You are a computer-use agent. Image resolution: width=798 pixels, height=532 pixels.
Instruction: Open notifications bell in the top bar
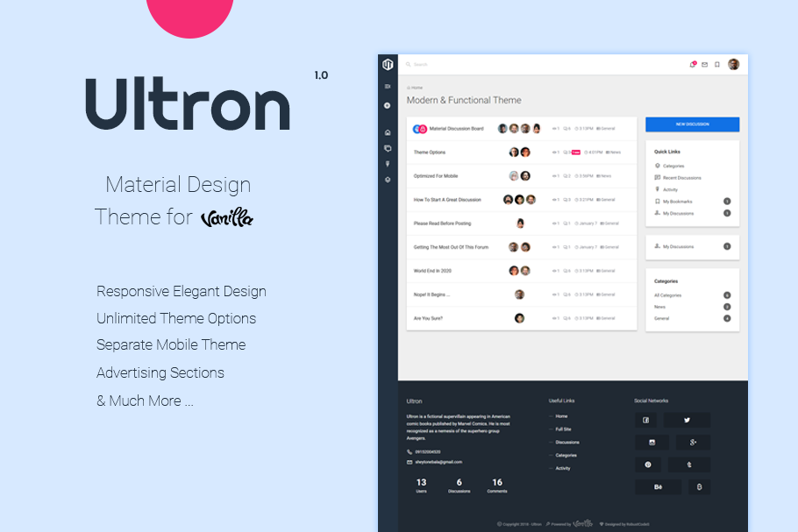[692, 64]
